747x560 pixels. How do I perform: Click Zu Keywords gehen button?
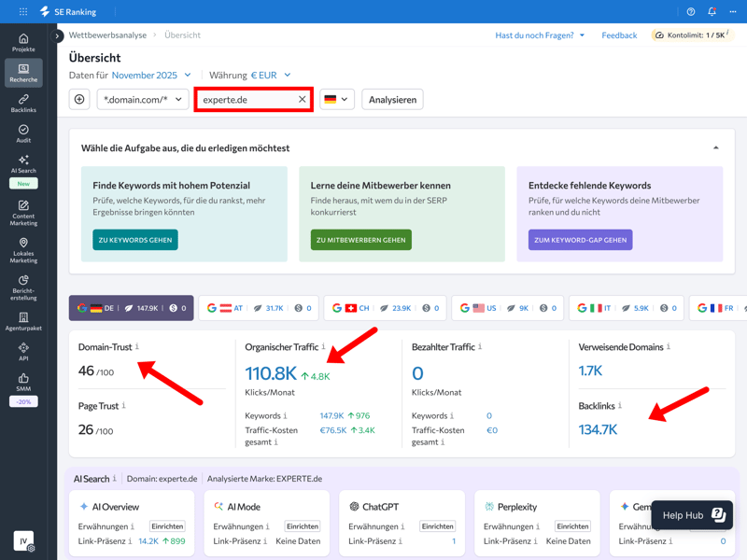(x=135, y=240)
